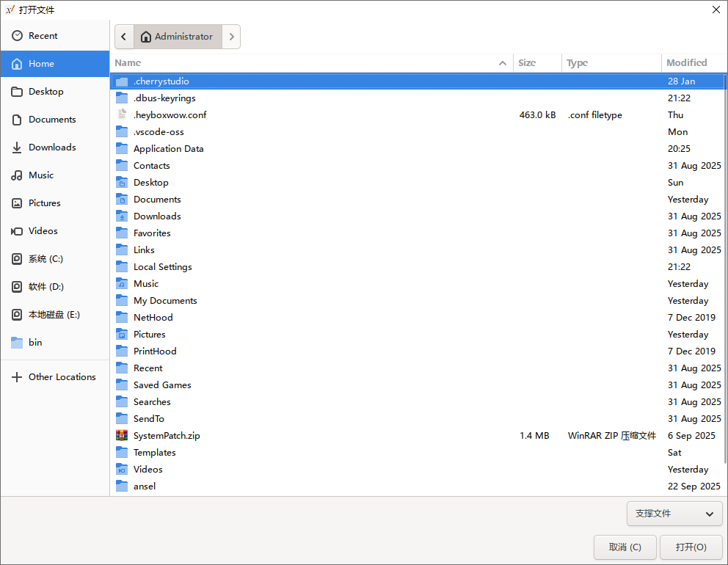Open Other Locations in the sidebar
This screenshot has height=565, width=728.
[x=62, y=377]
